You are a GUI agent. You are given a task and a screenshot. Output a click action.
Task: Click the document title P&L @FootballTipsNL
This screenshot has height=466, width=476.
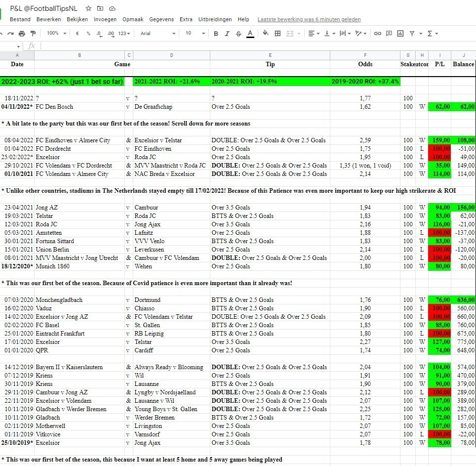click(x=43, y=8)
